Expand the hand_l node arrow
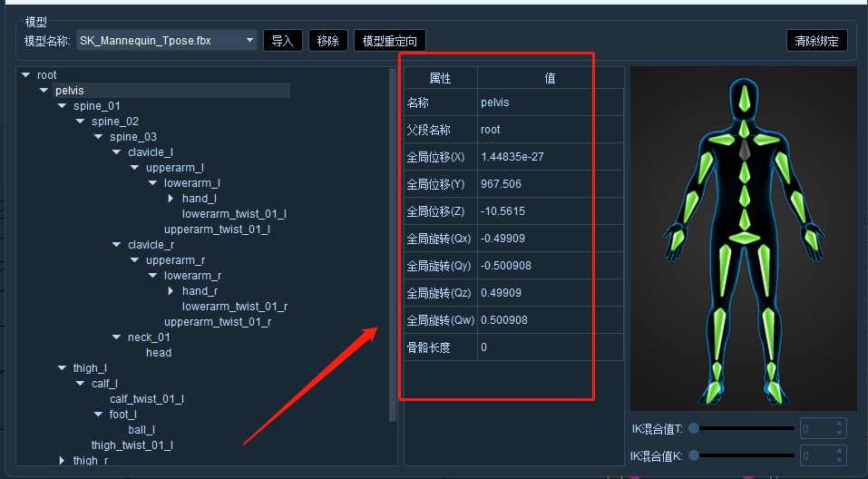Image resolution: width=868 pixels, height=479 pixels. point(171,199)
